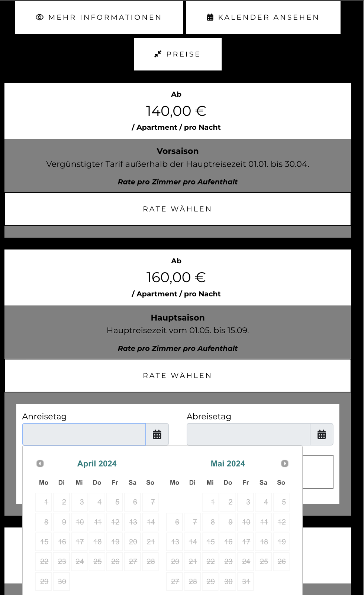The height and width of the screenshot is (595, 364).
Task: Choose the Hauptsaison rate with Rate wählen
Action: (177, 376)
